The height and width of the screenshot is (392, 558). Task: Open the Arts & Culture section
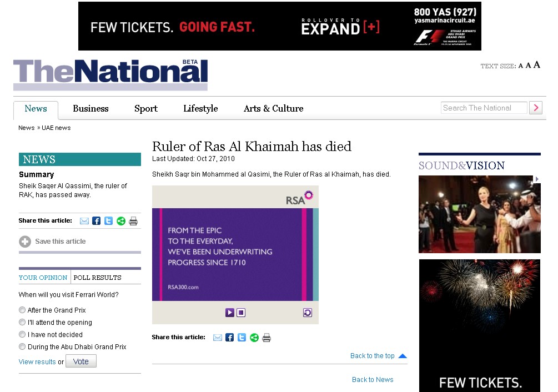click(x=273, y=108)
